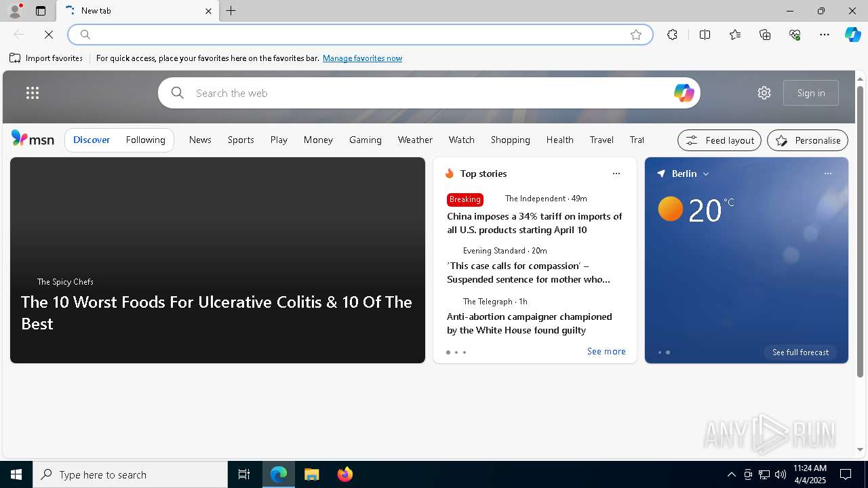Image resolution: width=868 pixels, height=488 pixels.
Task: Launch Firefox from the taskbar
Action: 344,474
